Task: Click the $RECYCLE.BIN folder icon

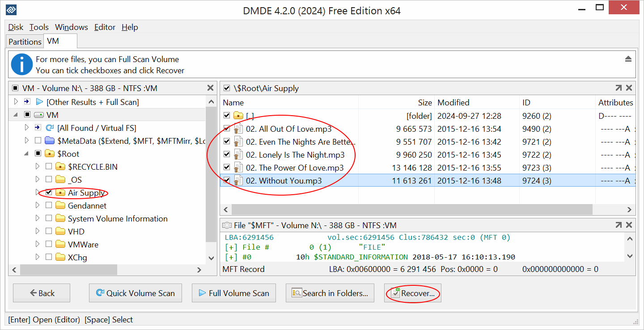Action: click(x=60, y=167)
